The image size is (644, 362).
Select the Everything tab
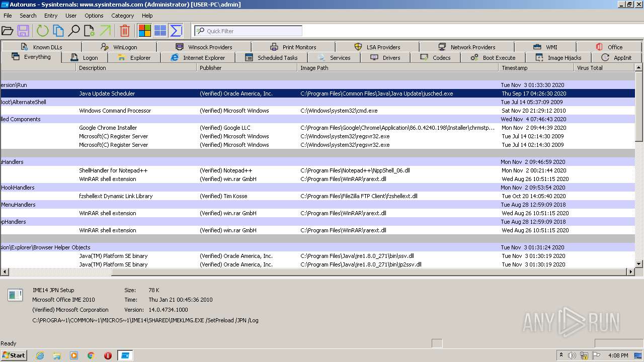[x=31, y=57]
